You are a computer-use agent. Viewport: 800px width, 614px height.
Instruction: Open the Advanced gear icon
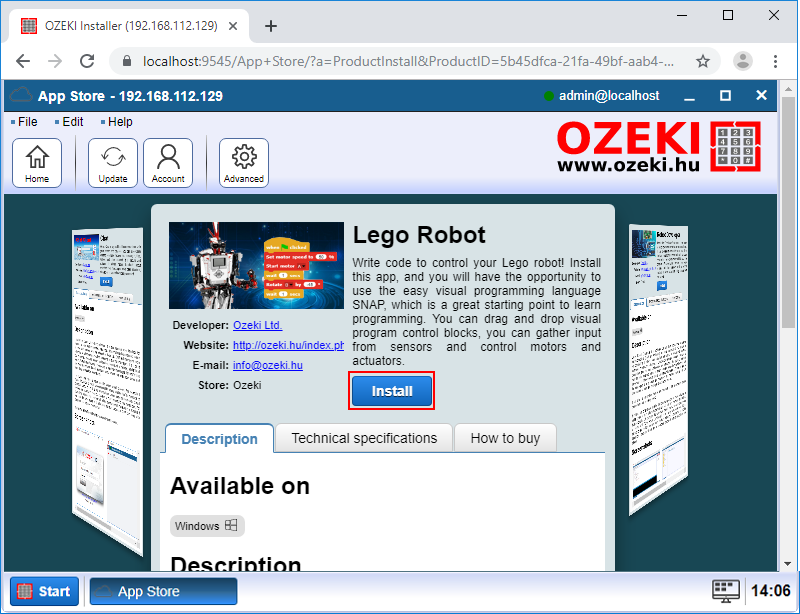(x=244, y=163)
